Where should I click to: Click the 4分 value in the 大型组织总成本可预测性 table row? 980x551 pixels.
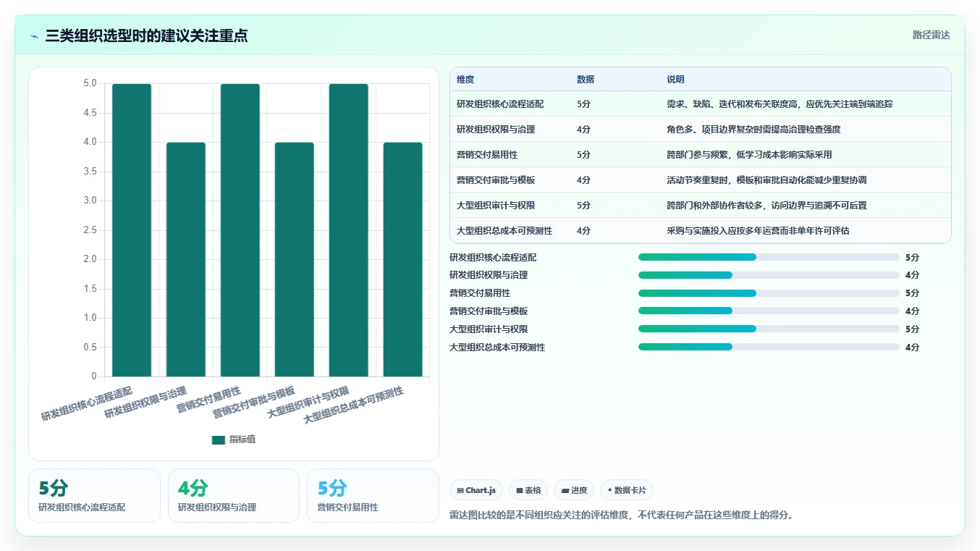(583, 231)
